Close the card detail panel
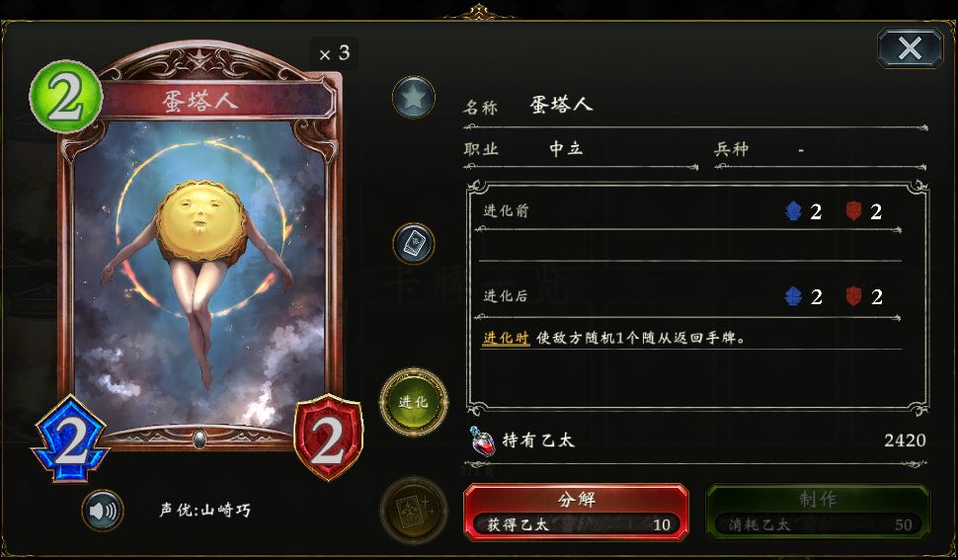Screen dimensions: 958x560 click(910, 48)
